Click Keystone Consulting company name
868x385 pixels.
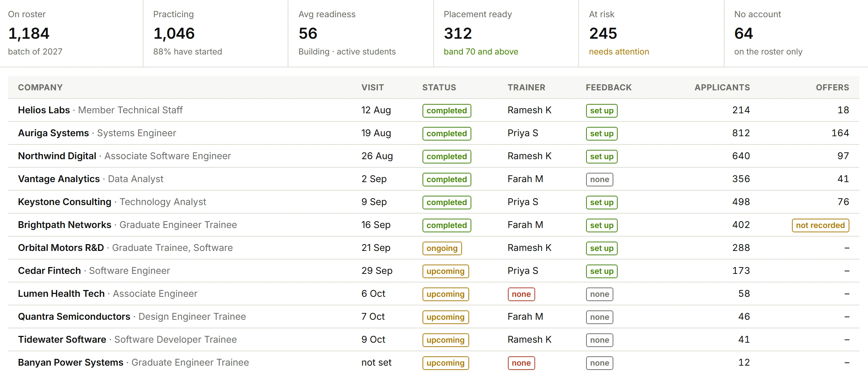pyautogui.click(x=65, y=202)
